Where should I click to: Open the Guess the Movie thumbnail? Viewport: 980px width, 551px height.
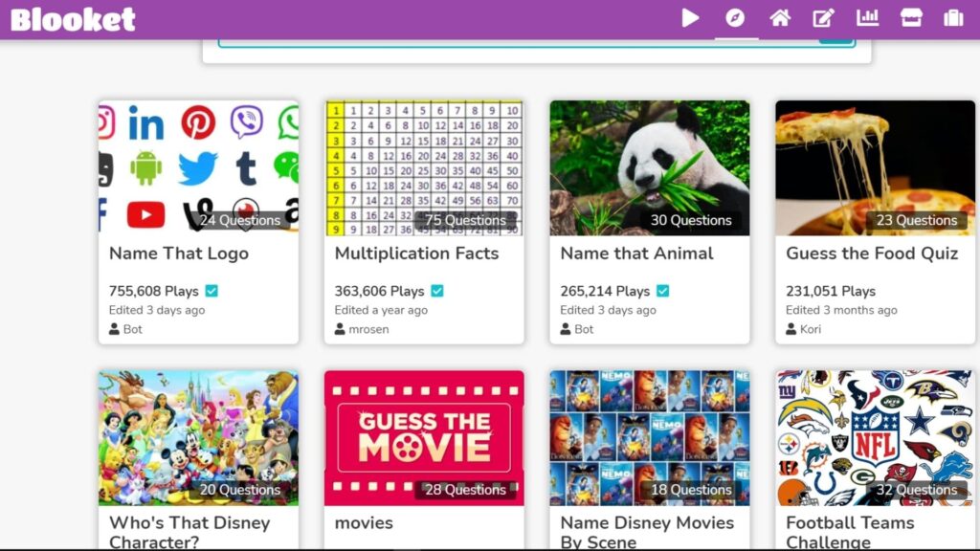point(424,438)
